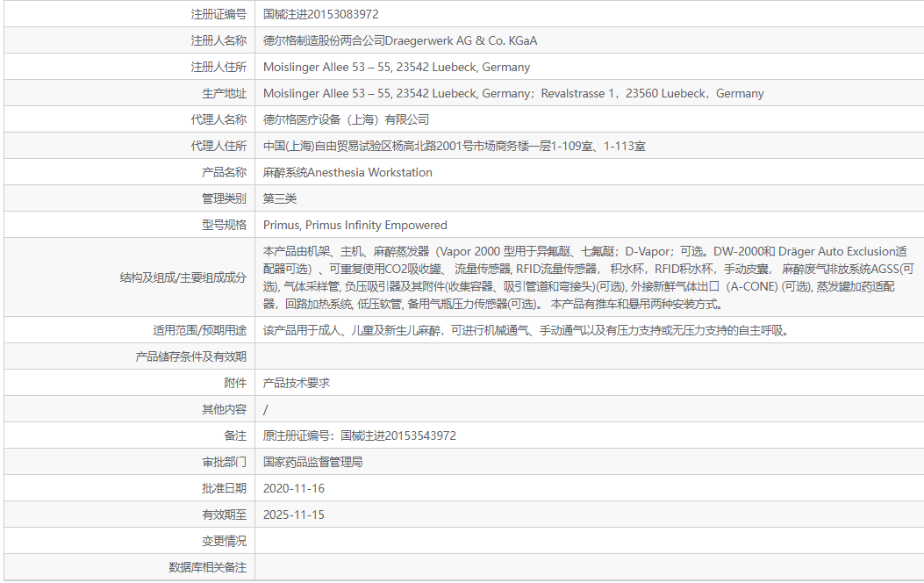Viewport: 924px width, 583px height.
Task: Select the 结构及组成/主要组成成分 label
Action: coord(183,277)
